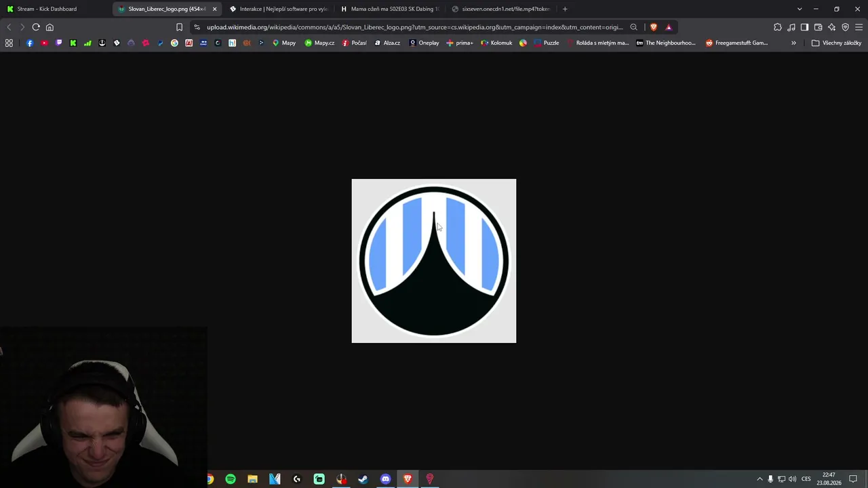This screenshot has width=868, height=488.
Task: Open the Windows notification center
Action: 853,479
